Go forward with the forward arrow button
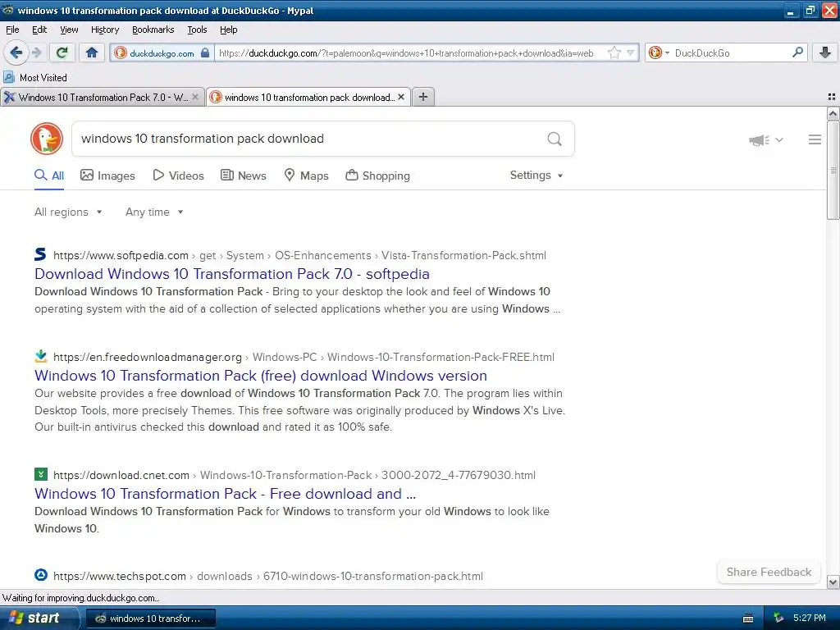840x630 pixels. [x=36, y=52]
